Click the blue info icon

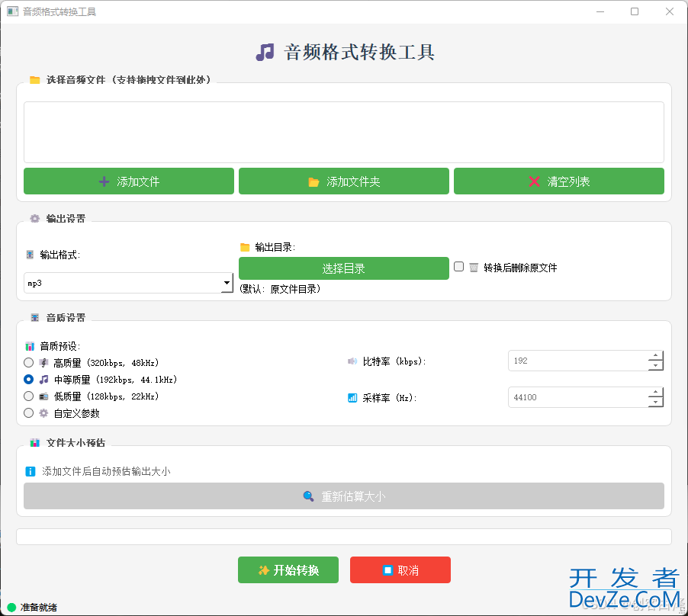31,471
